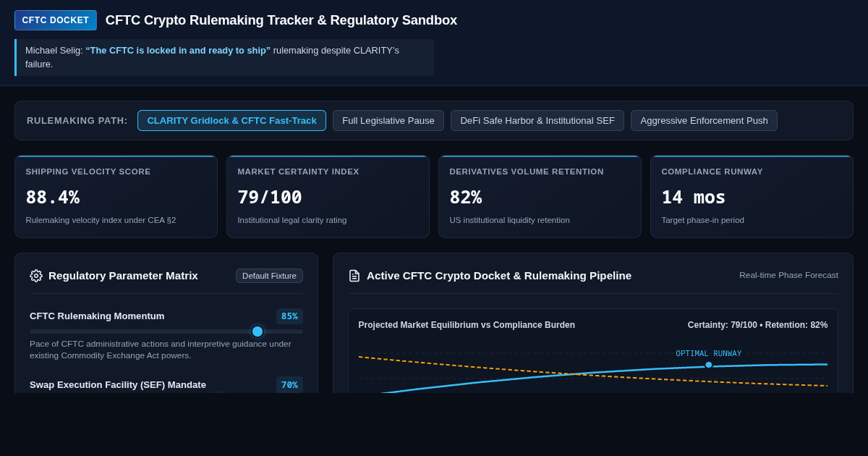Click the 70% SEF Mandate value badge
The image size is (868, 456).
[289, 384]
